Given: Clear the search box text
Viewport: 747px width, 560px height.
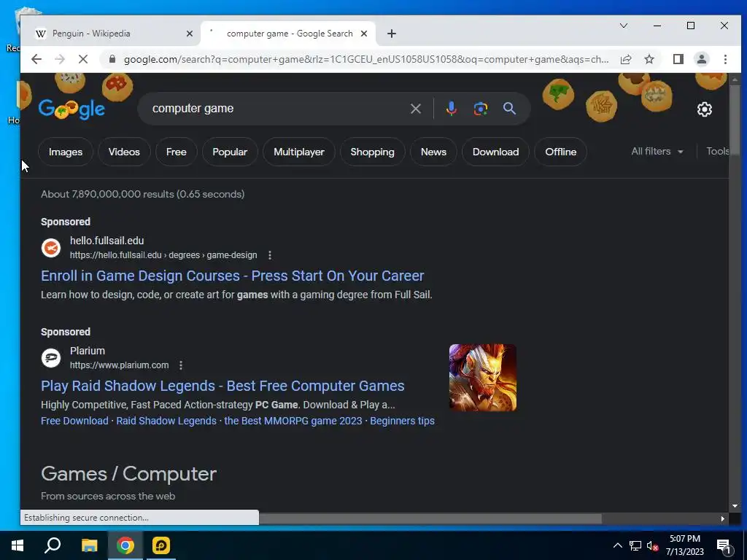Looking at the screenshot, I should coord(415,109).
